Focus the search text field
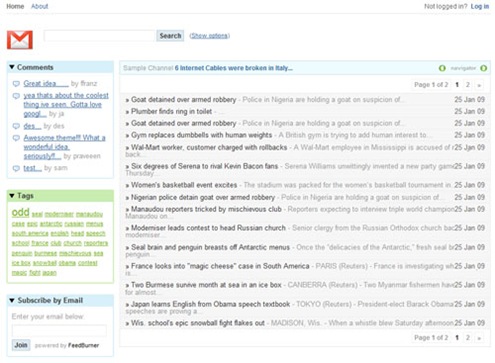 click(100, 36)
